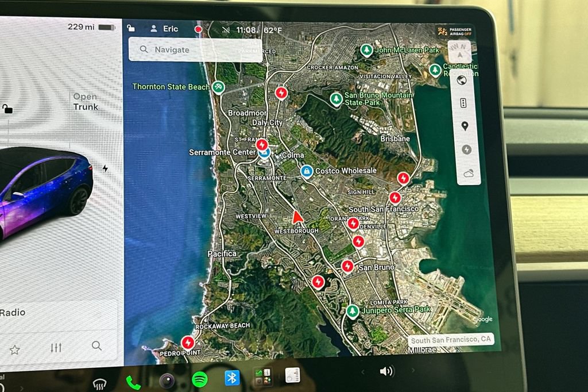The image size is (588, 392).
Task: Toggle points of interest with the pin icon
Action: [465, 126]
